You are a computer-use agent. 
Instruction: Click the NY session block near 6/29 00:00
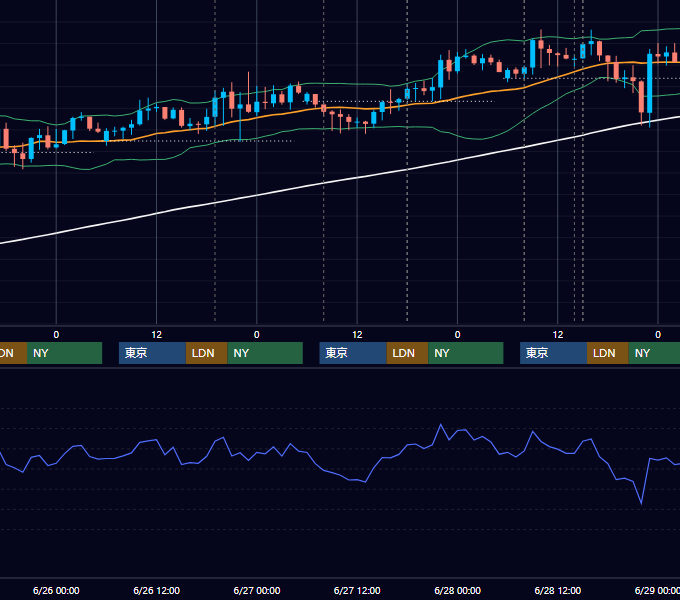click(654, 353)
